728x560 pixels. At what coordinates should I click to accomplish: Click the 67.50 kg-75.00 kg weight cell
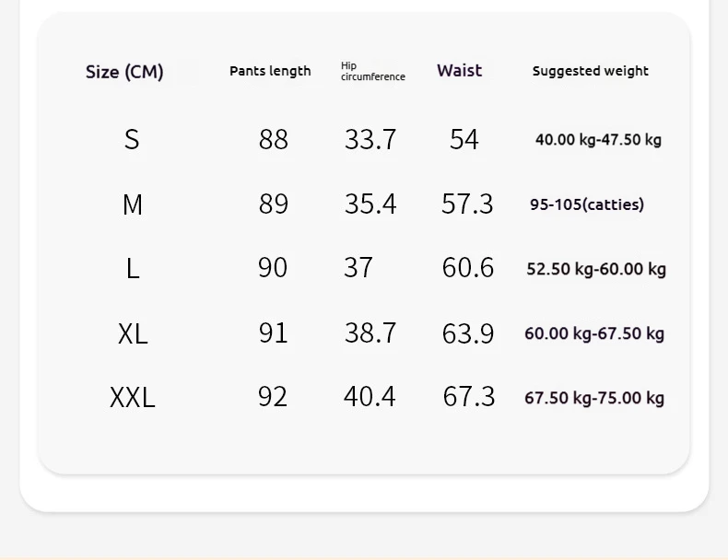(594, 398)
